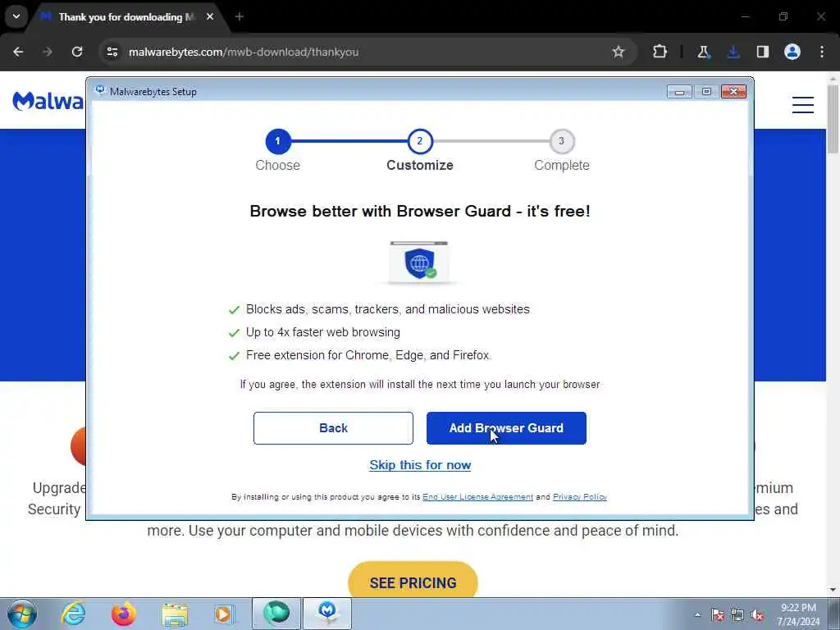The width and height of the screenshot is (840, 630).
Task: Maximize the Malwarebytes Setup window
Action: tap(706, 92)
